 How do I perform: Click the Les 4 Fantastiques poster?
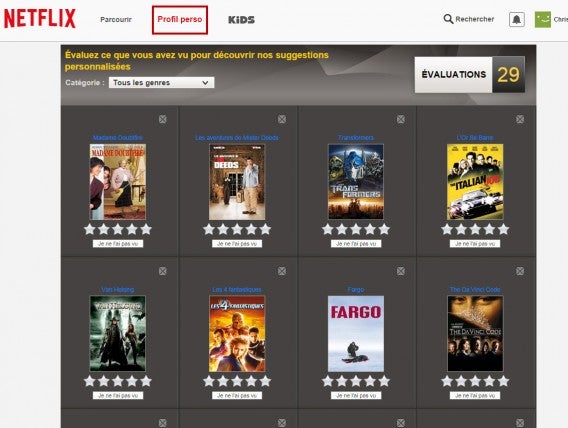[237, 333]
